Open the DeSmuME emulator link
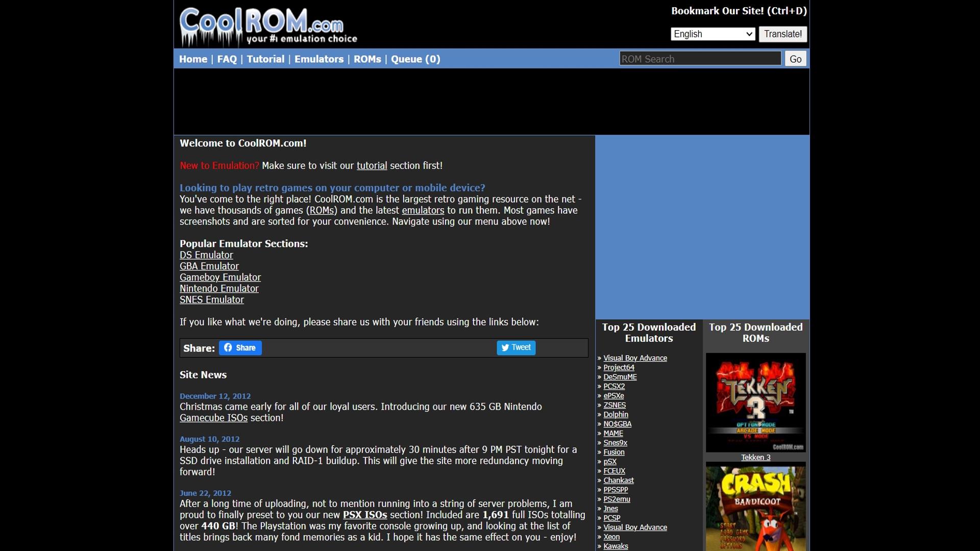Screen dimensions: 980x551 point(620,377)
